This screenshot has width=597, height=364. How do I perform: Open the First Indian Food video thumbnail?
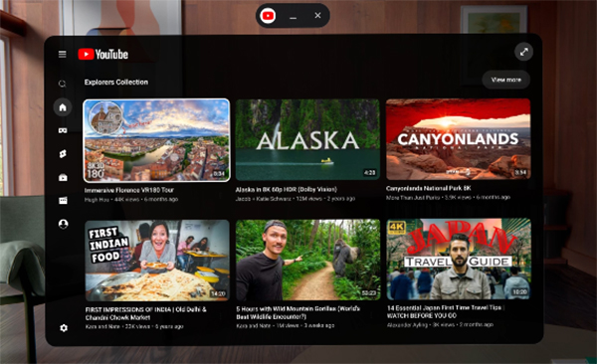coord(157,261)
